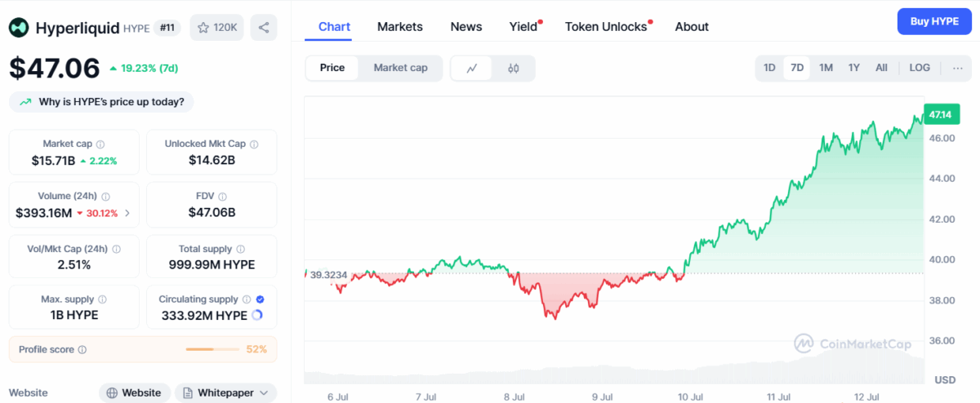This screenshot has height=403, width=980.
Task: Click the 44.00 price axis label
Action: pyautogui.click(x=942, y=179)
